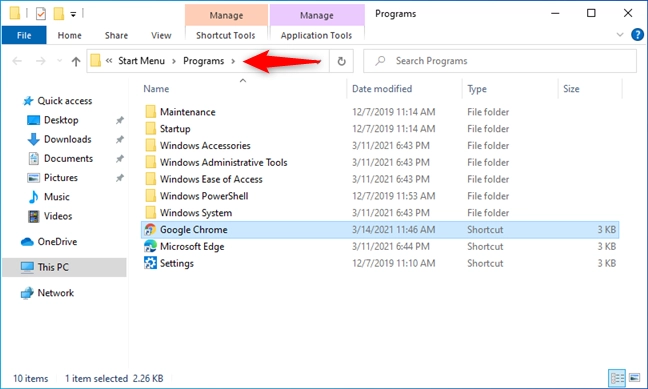648x389 pixels.
Task: Expand the ribbon with the chevron
Action: pos(619,35)
